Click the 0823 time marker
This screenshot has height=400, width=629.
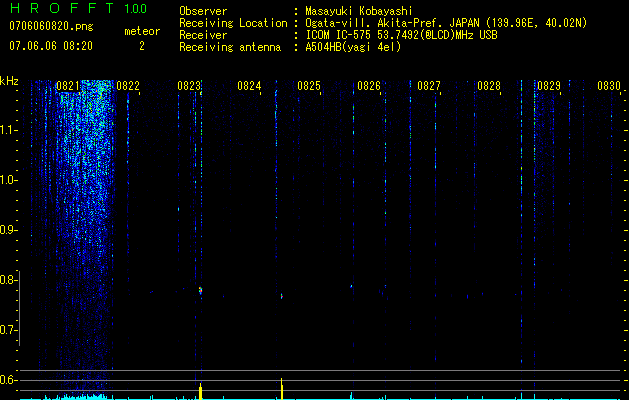189,86
